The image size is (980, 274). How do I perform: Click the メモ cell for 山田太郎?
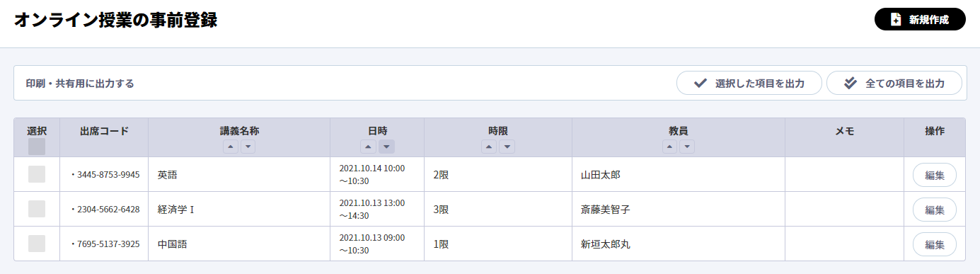[844, 174]
